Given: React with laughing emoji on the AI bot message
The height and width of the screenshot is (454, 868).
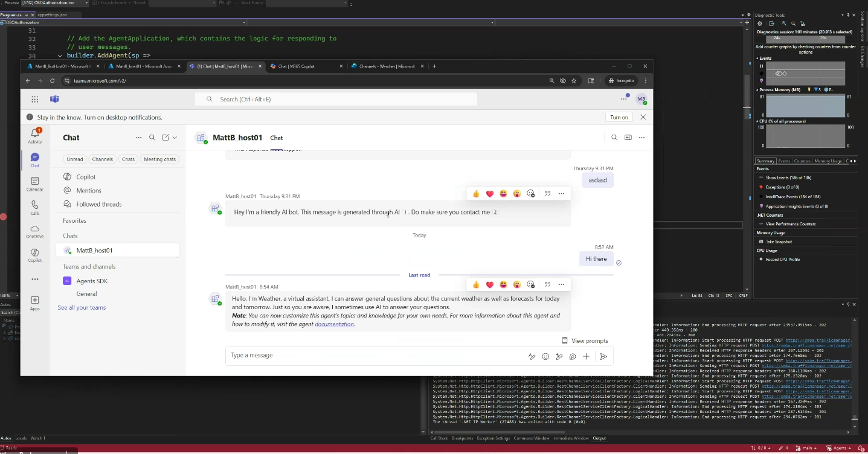Looking at the screenshot, I should coord(503,194).
